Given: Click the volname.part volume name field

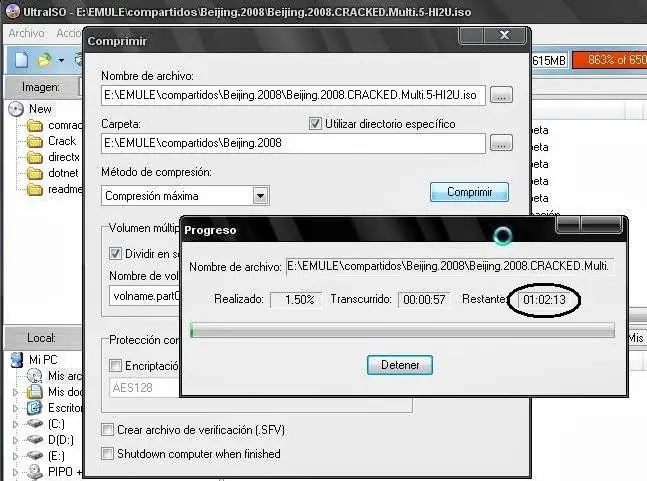Looking at the screenshot, I should [145, 296].
